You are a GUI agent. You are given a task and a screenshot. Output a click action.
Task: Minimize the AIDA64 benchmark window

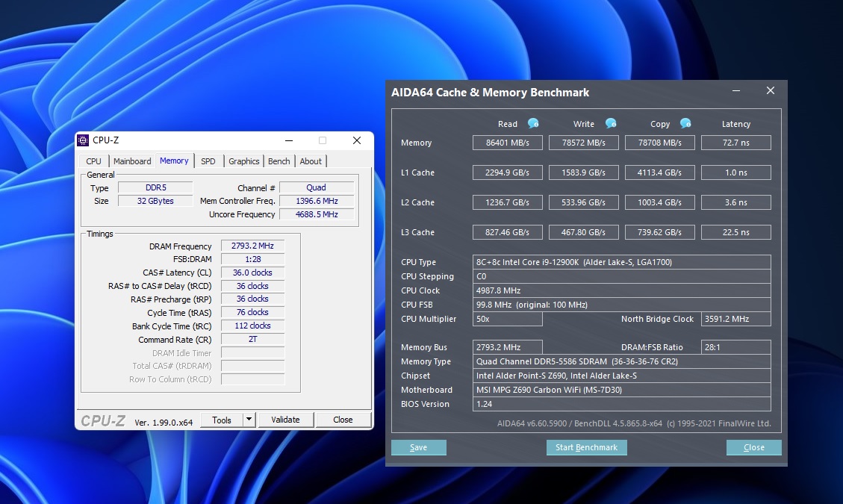click(x=736, y=91)
